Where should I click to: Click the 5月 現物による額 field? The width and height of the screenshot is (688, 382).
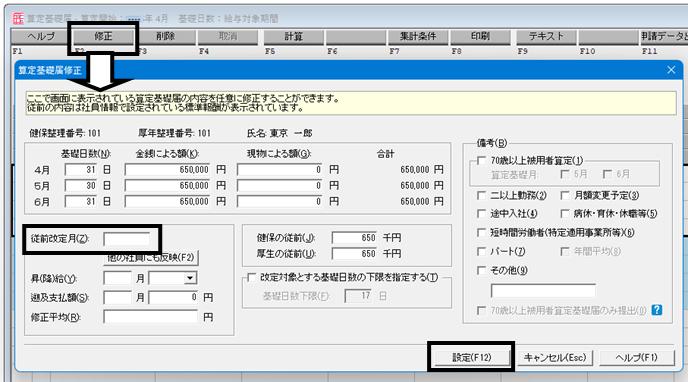pyautogui.click(x=280, y=186)
